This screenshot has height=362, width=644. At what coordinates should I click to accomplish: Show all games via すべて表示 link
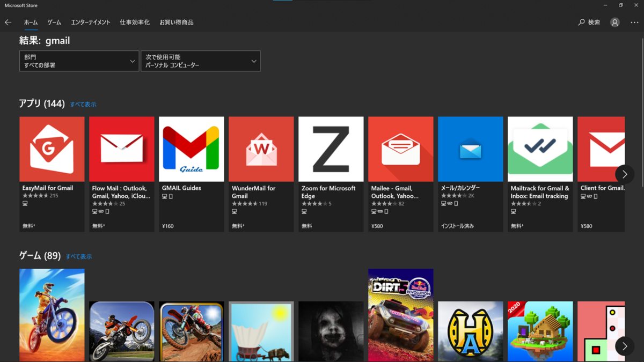(x=79, y=257)
